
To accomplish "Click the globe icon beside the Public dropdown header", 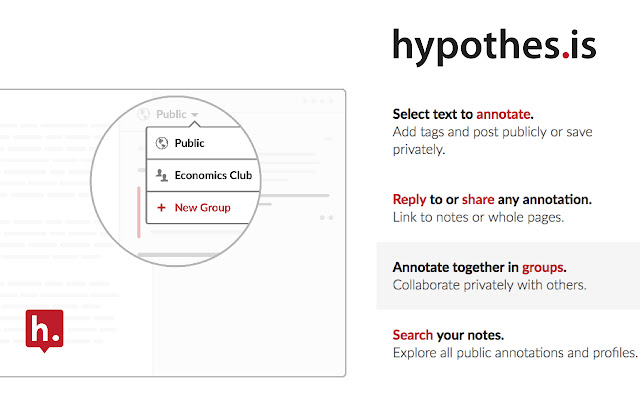I will click(x=144, y=114).
